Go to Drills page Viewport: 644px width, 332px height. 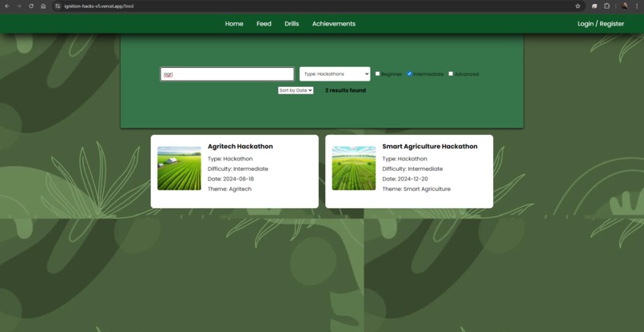(292, 24)
